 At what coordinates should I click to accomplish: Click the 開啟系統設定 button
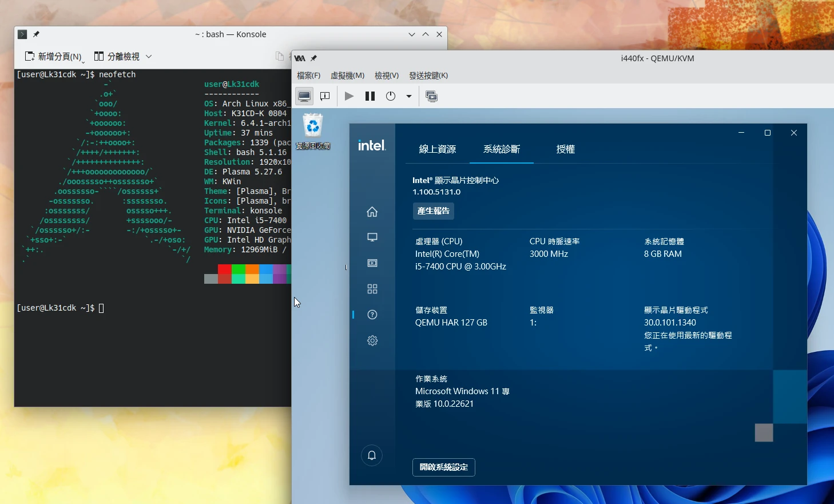point(444,467)
